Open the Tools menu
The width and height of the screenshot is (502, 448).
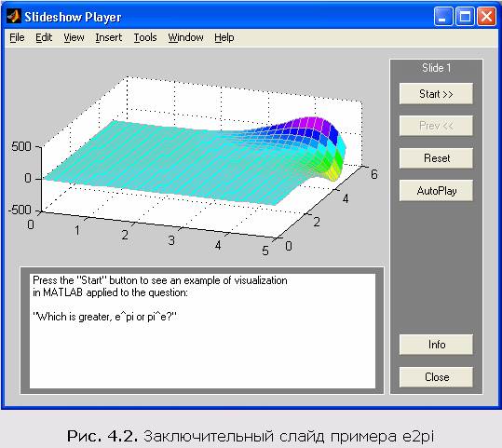tap(145, 37)
